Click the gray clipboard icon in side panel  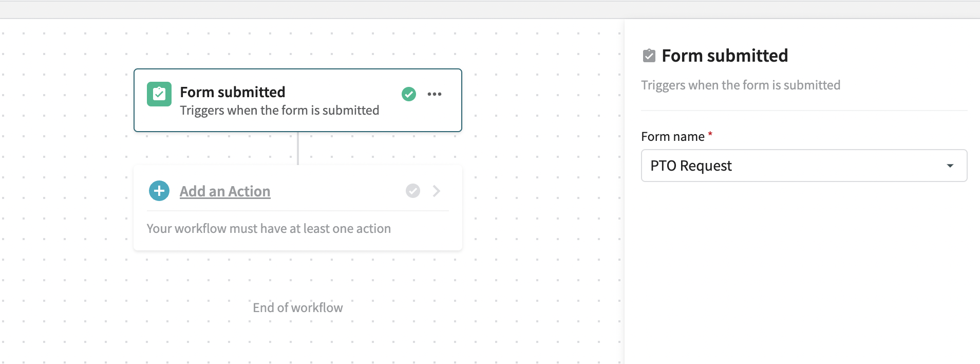tap(649, 56)
